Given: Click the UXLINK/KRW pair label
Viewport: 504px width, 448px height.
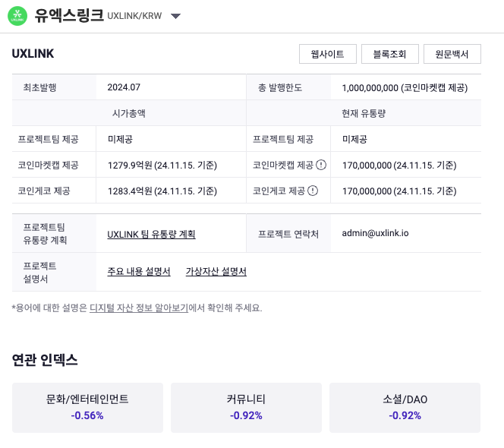Looking at the screenshot, I should (x=134, y=16).
